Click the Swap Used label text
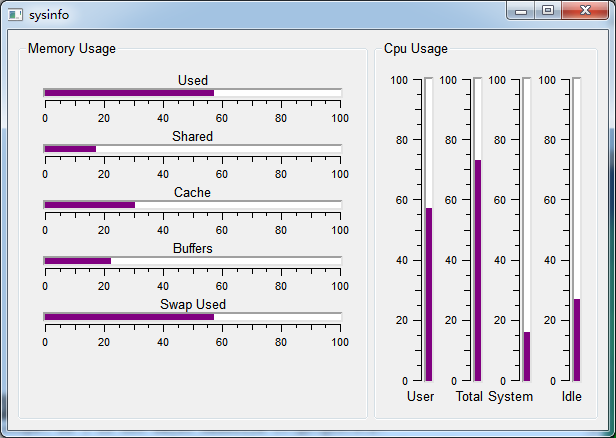616x438 pixels. (x=192, y=304)
